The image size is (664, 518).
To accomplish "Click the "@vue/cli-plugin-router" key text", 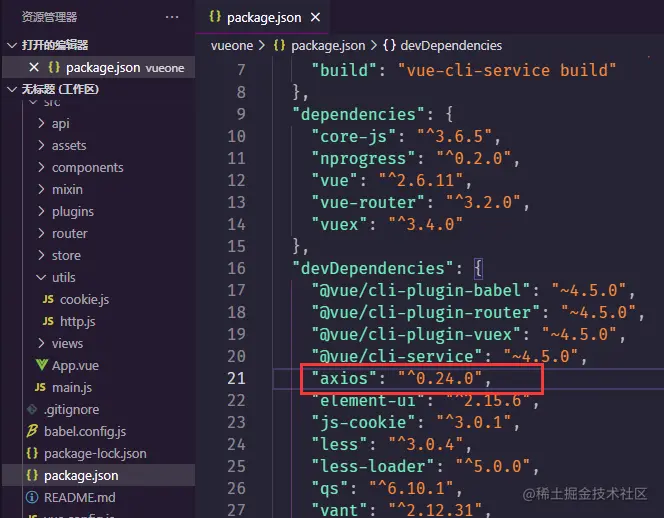I will click(426, 312).
